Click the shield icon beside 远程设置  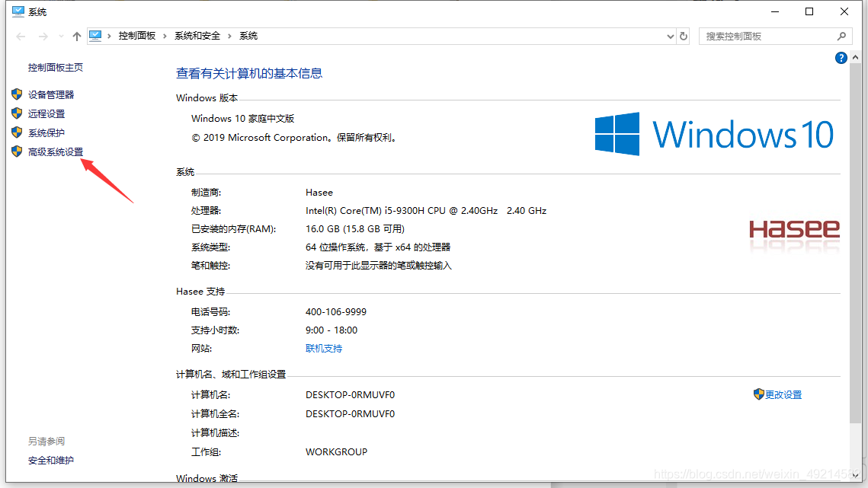click(x=17, y=113)
